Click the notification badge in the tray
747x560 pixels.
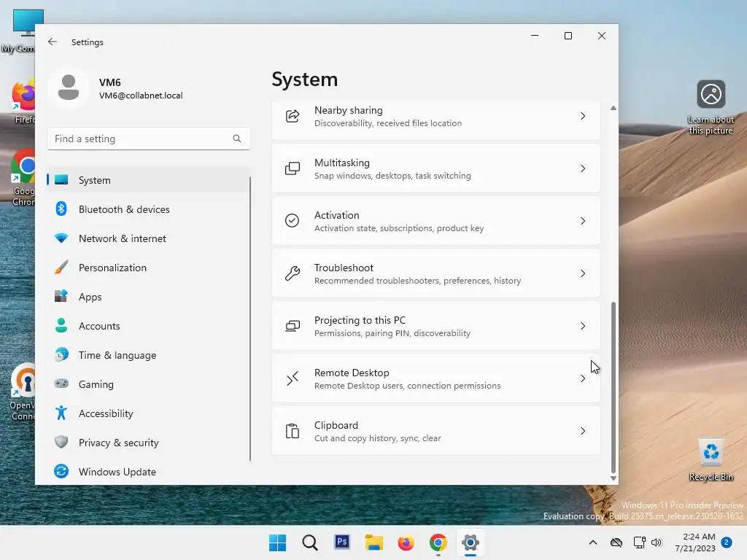(727, 542)
